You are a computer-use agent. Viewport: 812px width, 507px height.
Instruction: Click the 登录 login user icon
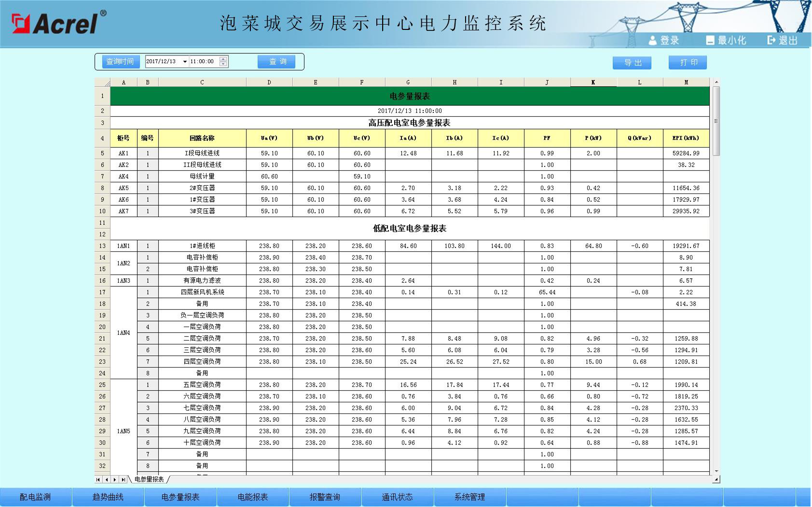(652, 41)
